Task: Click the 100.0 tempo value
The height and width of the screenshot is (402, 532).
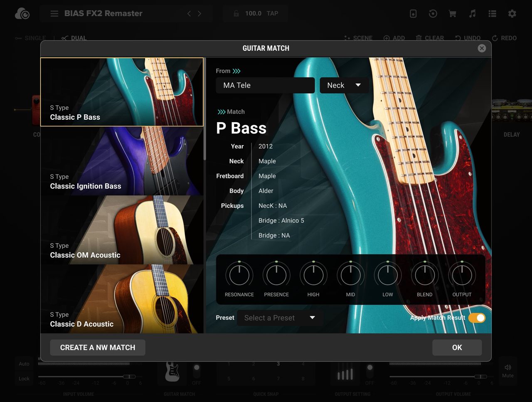Action: 253,13
